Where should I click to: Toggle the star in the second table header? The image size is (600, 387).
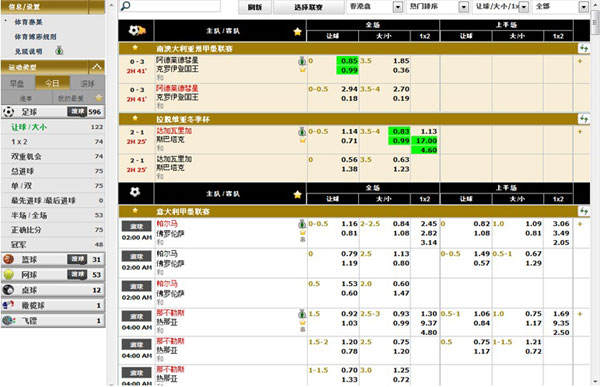pyautogui.click(x=297, y=194)
